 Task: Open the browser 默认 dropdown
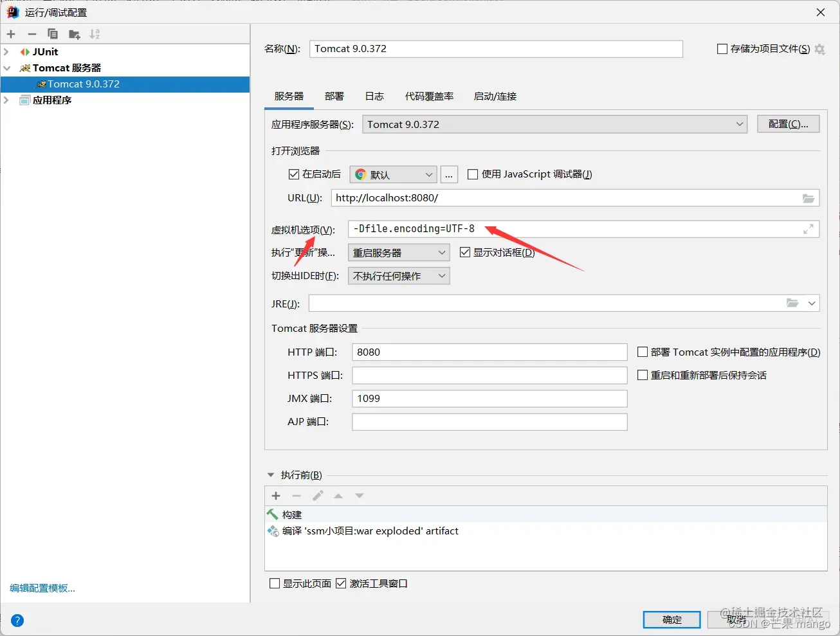[394, 174]
